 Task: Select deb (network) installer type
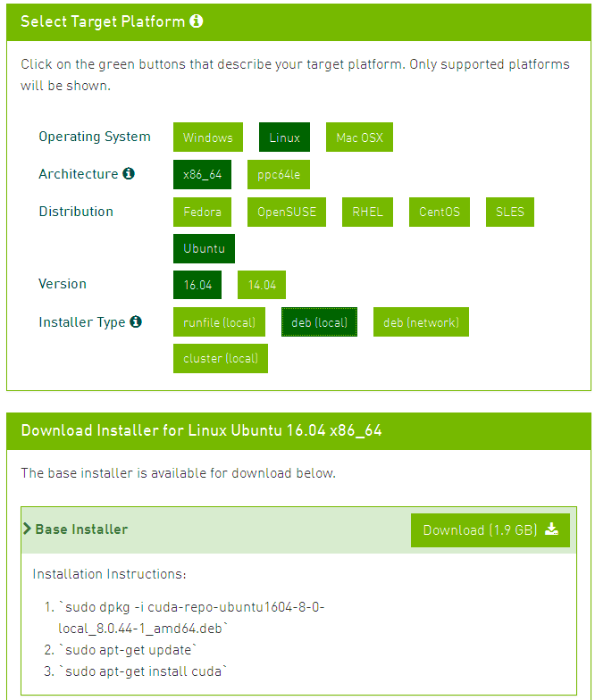[421, 321]
